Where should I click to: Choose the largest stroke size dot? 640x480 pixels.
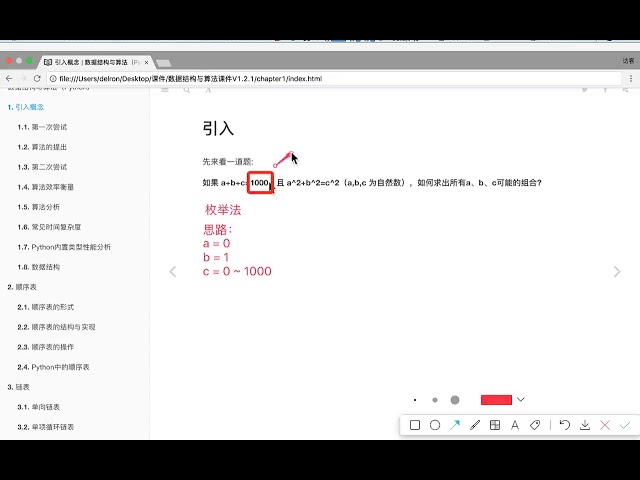(x=455, y=400)
